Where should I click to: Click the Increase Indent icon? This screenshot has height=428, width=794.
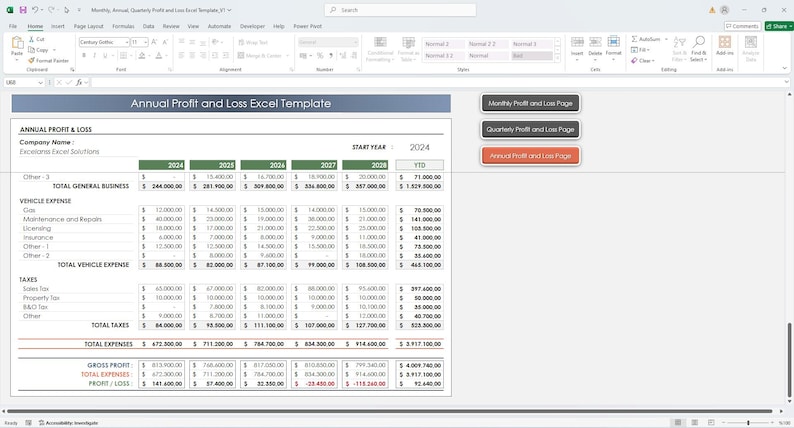coord(225,55)
